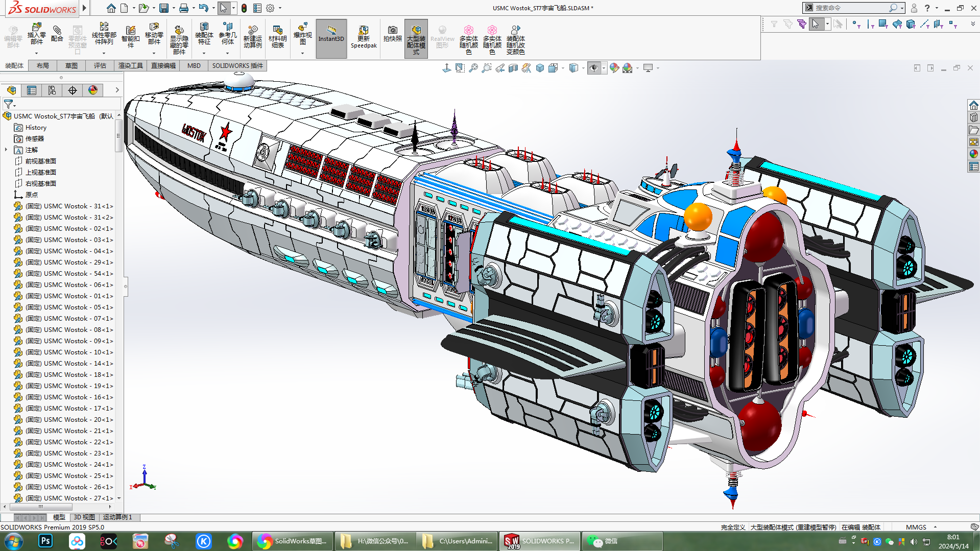Open SolidWorks Resources home in task pane
Viewport: 980px width, 551px height.
pos(974,105)
